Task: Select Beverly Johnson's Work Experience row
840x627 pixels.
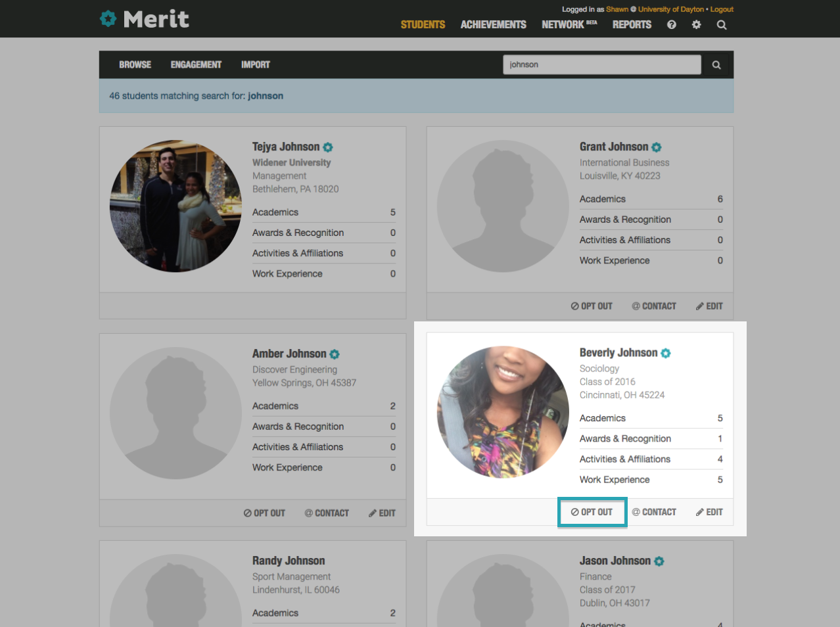Action: click(x=651, y=480)
